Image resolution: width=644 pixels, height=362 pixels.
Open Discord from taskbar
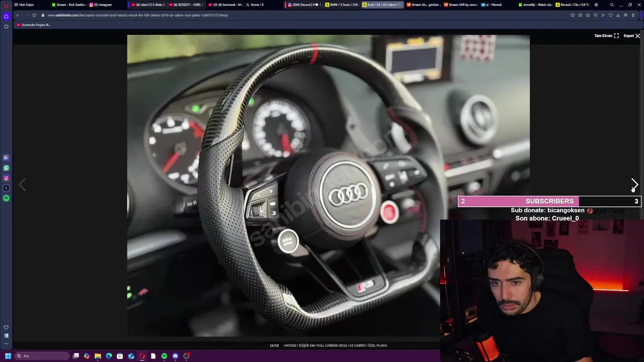coord(175,356)
